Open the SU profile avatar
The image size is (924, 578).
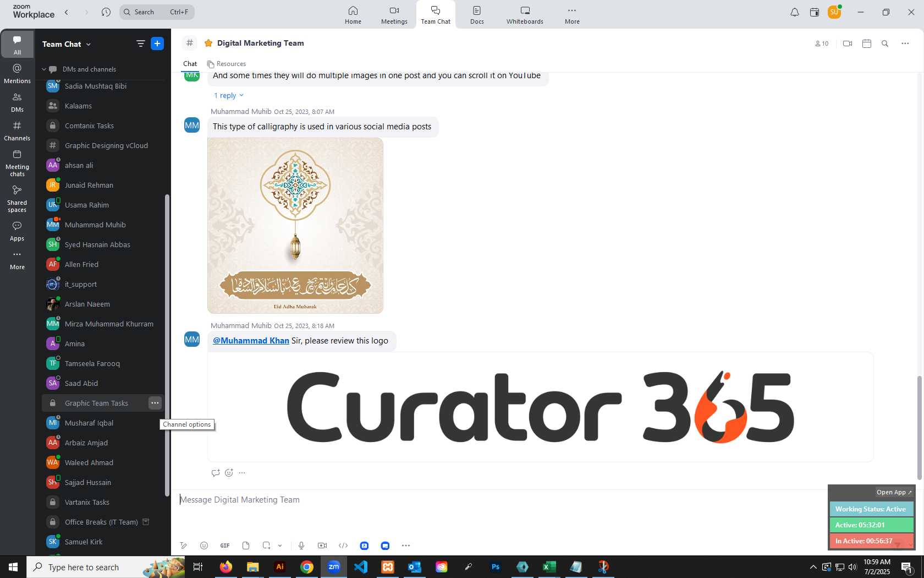[834, 12]
